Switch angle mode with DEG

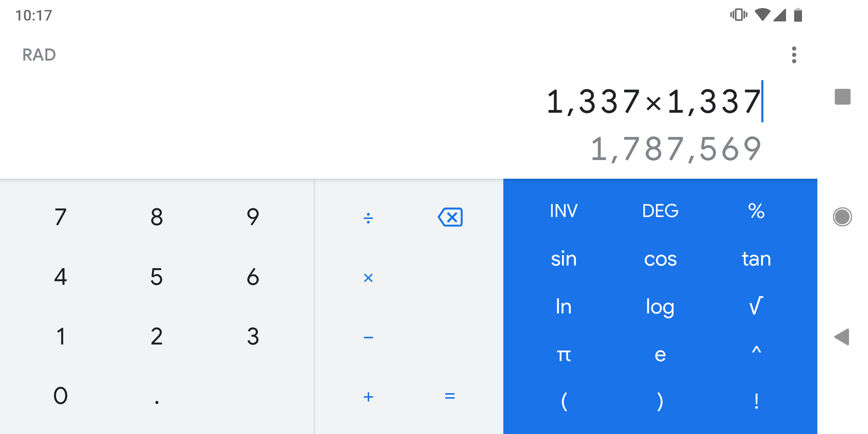tap(660, 211)
